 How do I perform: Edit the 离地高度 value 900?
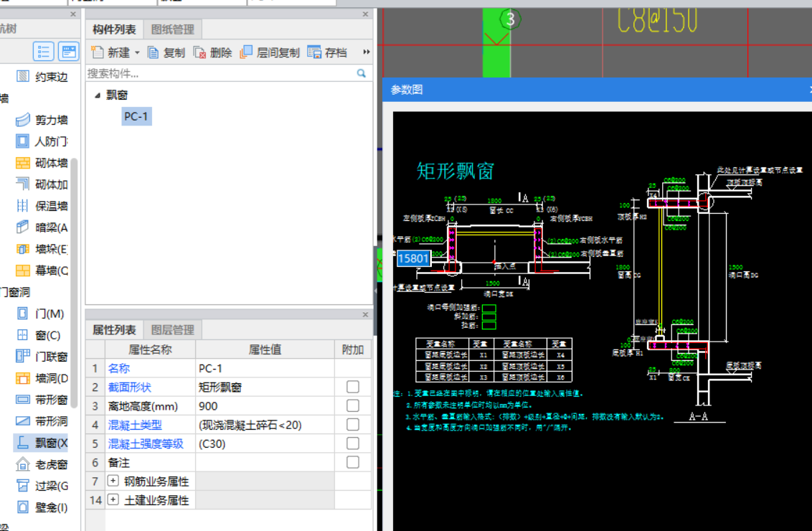tap(265, 406)
